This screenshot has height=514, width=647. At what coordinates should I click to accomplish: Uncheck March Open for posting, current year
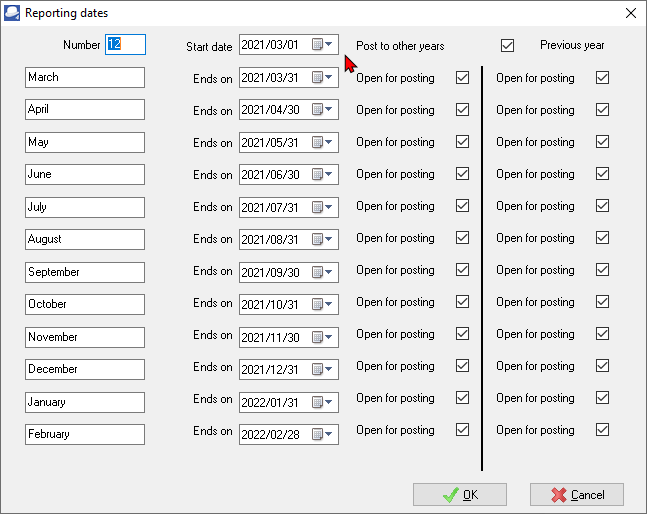pyautogui.click(x=462, y=77)
